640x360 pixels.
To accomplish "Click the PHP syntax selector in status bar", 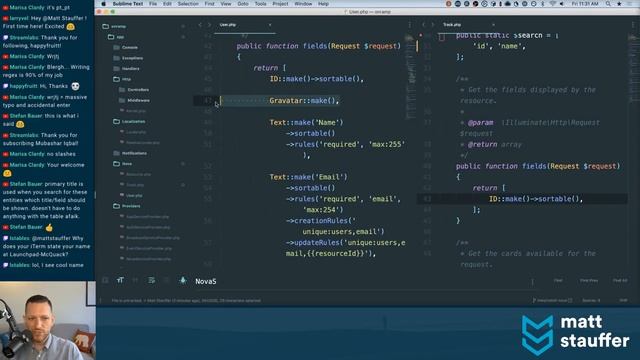I will click(x=624, y=301).
